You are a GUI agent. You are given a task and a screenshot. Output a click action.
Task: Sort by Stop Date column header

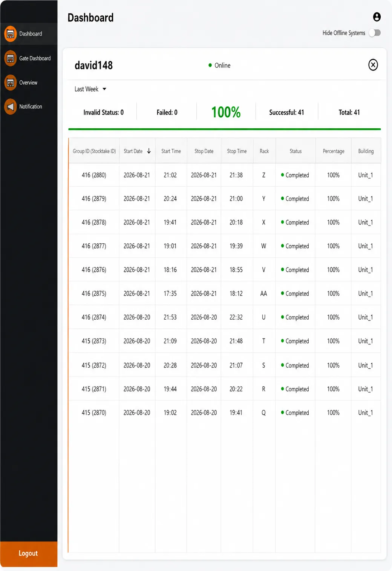204,151
